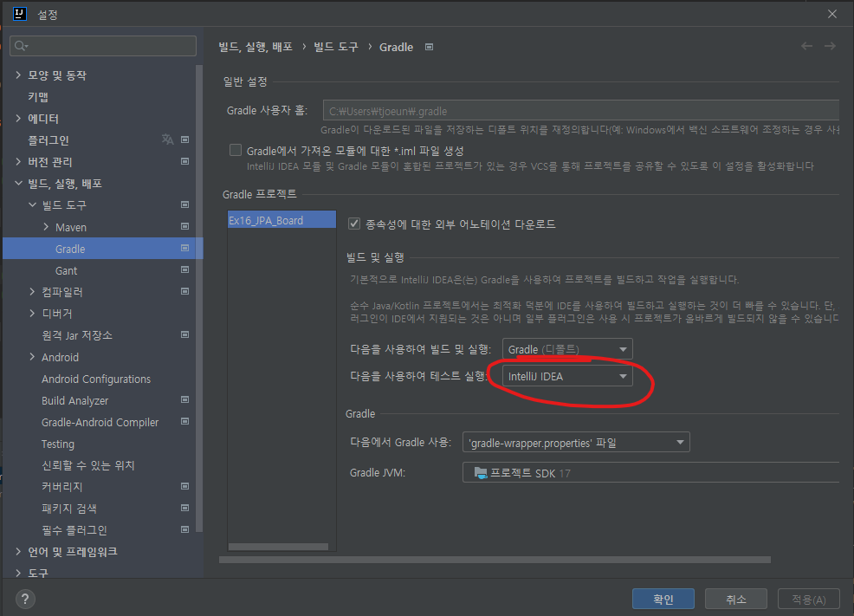Click the project-level icon beside 커버리지
854x616 pixels.
tap(185, 486)
